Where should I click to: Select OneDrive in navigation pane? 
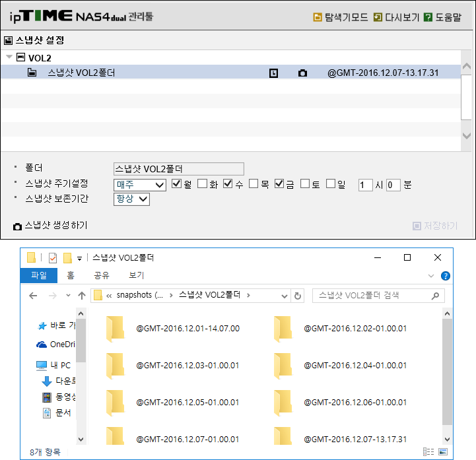point(55,345)
